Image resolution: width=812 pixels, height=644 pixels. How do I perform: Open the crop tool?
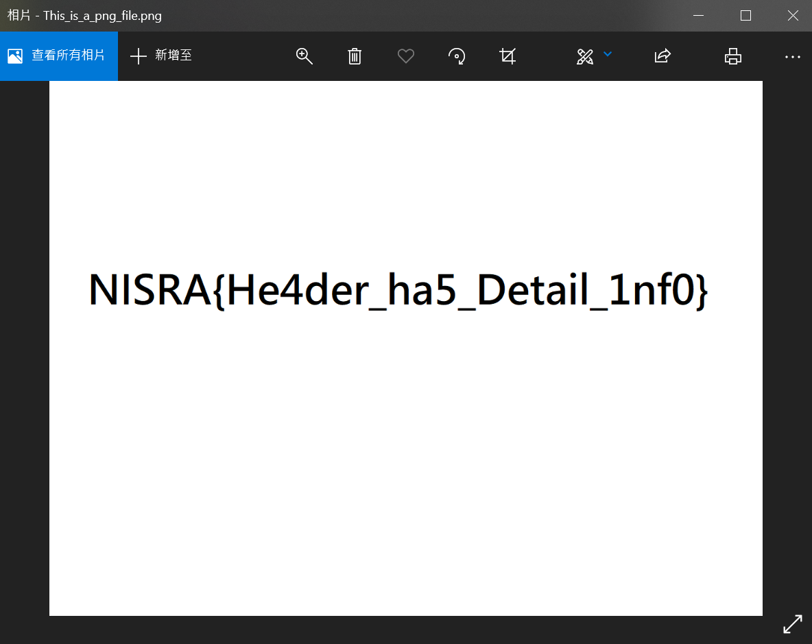pos(508,56)
